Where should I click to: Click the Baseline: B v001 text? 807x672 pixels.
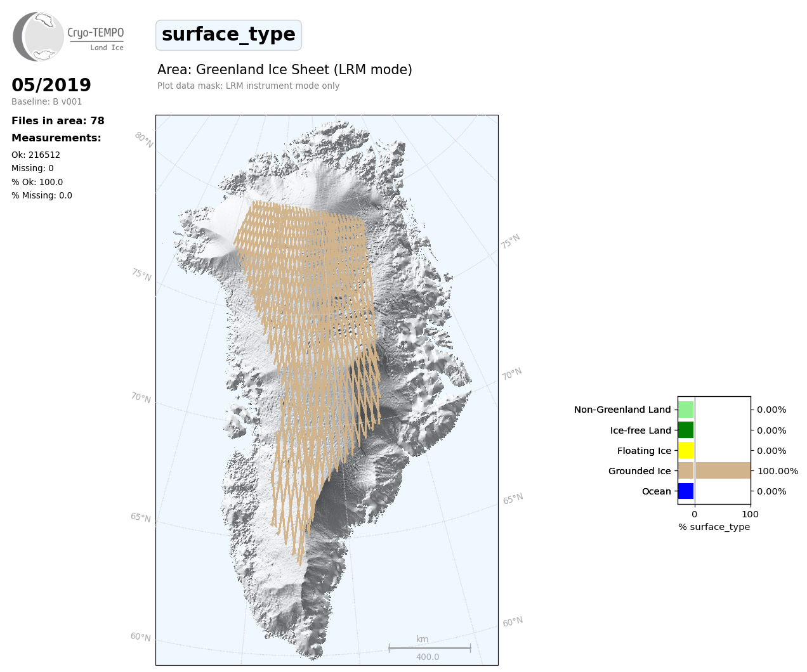(x=46, y=101)
